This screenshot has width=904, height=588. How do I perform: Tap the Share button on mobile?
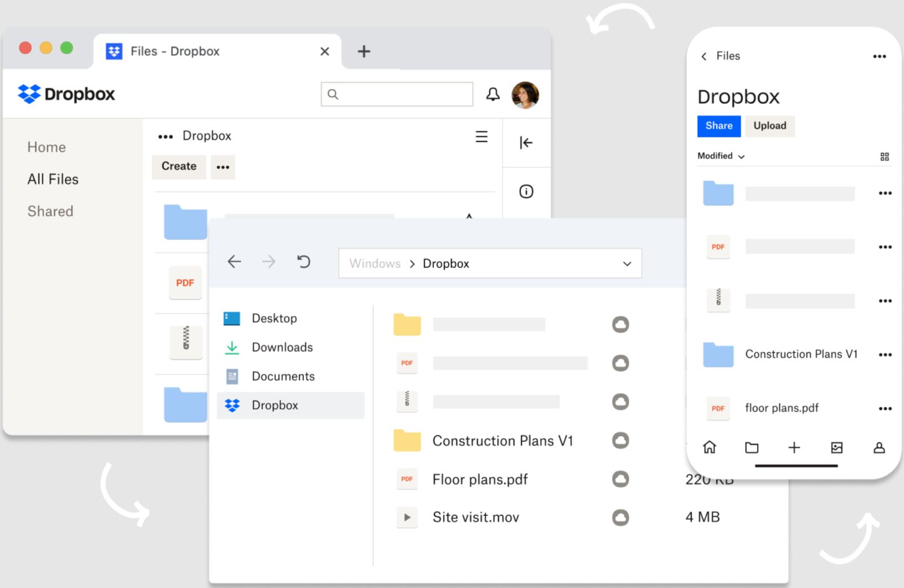(719, 126)
